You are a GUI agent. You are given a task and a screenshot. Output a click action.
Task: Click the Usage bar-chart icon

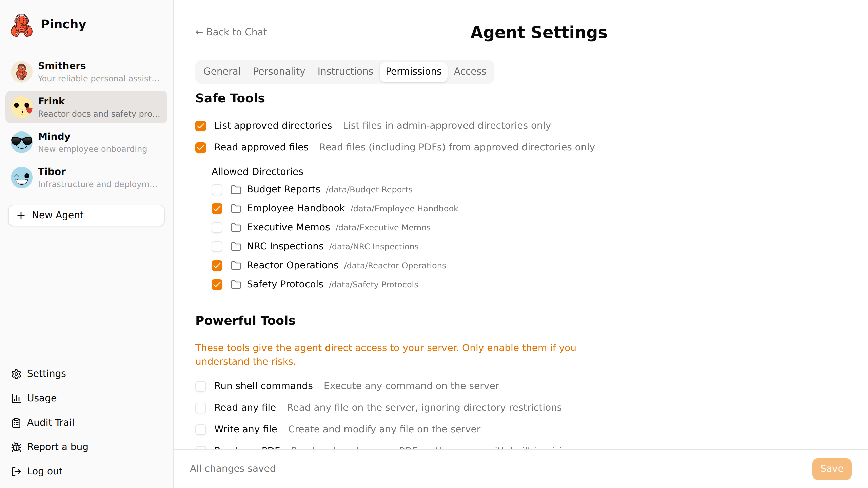(16, 398)
